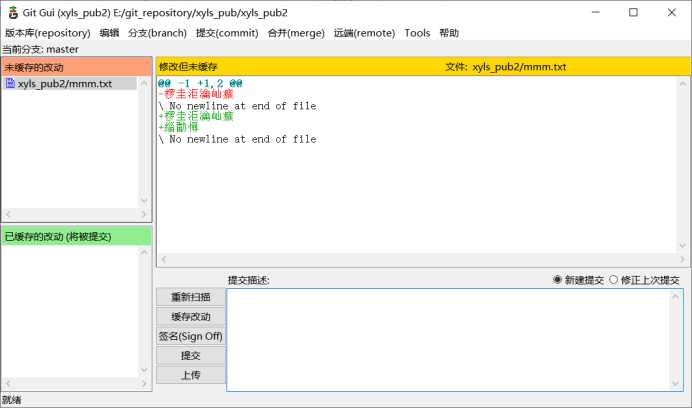This screenshot has height=409, width=692.
Task: Click left arrow of unstaged list horizontal scrollbar
Action: [x=8, y=214]
